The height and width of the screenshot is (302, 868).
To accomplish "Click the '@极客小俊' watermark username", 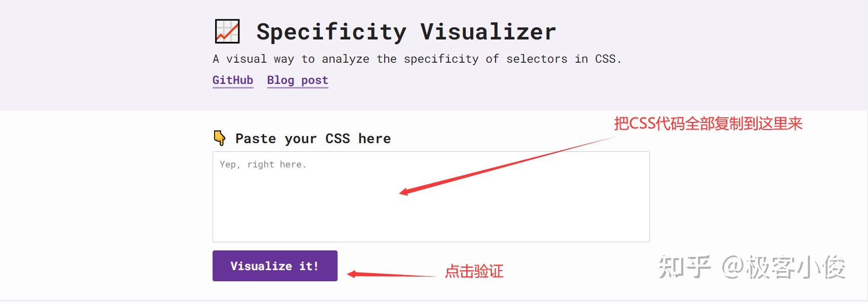I will tap(783, 267).
